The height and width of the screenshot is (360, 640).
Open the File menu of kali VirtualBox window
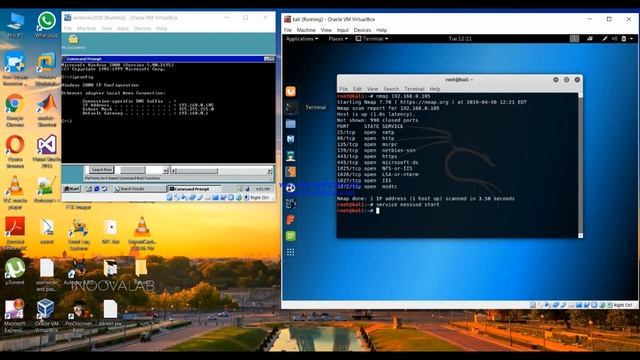click(288, 30)
